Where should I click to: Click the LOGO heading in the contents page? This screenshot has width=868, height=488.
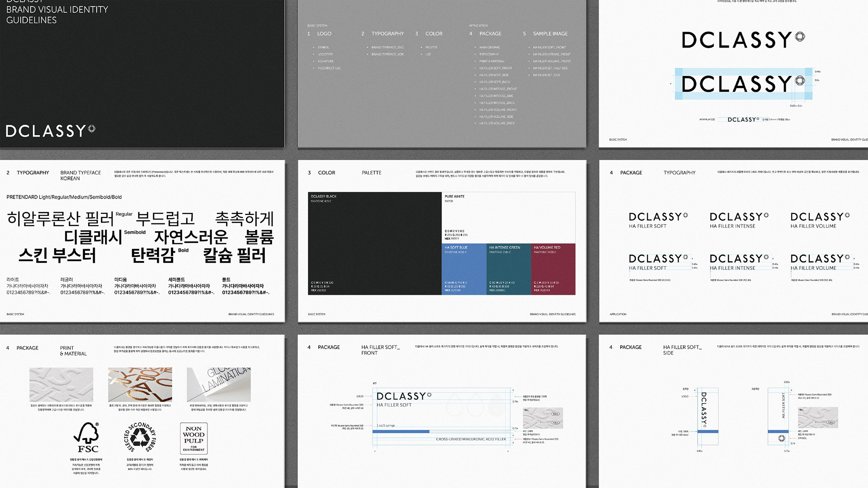click(324, 33)
